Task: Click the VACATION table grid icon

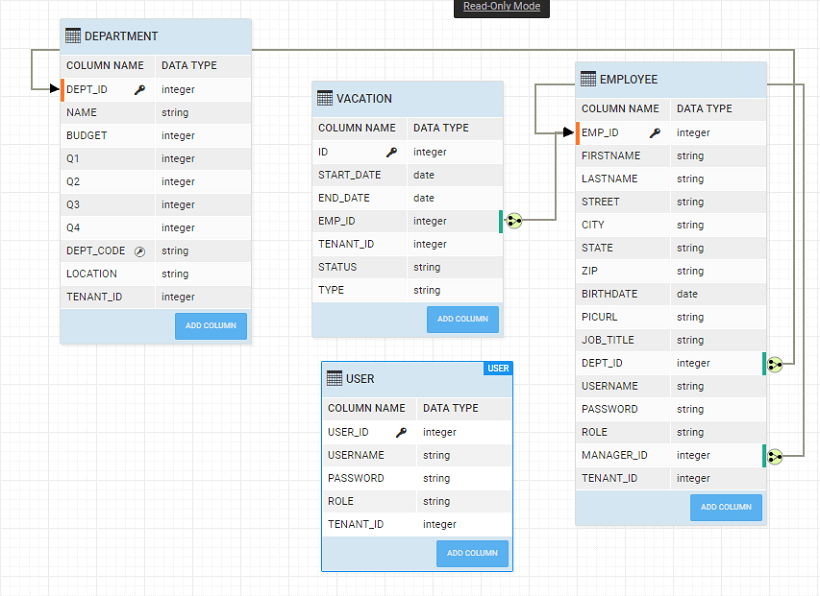Action: tap(324, 98)
